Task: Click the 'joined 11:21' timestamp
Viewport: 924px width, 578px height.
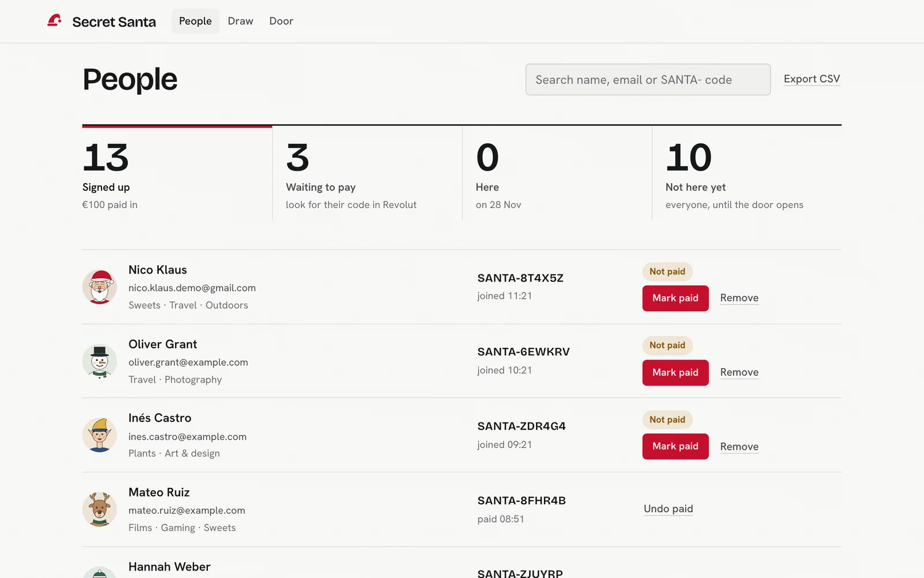Action: click(x=504, y=296)
